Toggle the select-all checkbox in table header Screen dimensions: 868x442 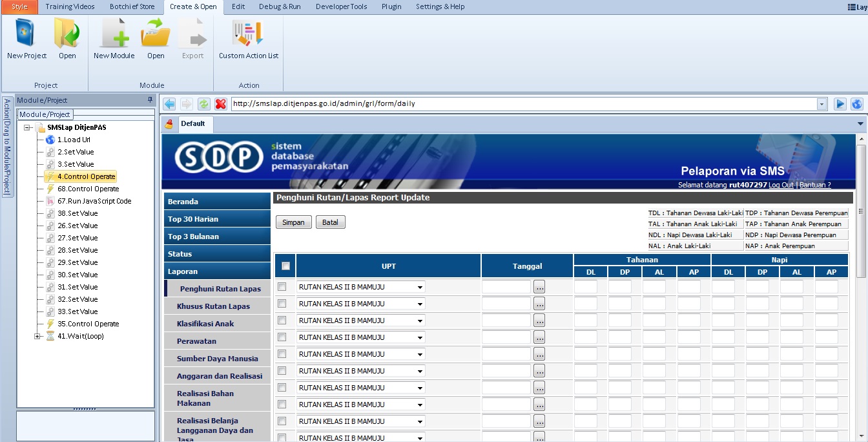pos(285,266)
